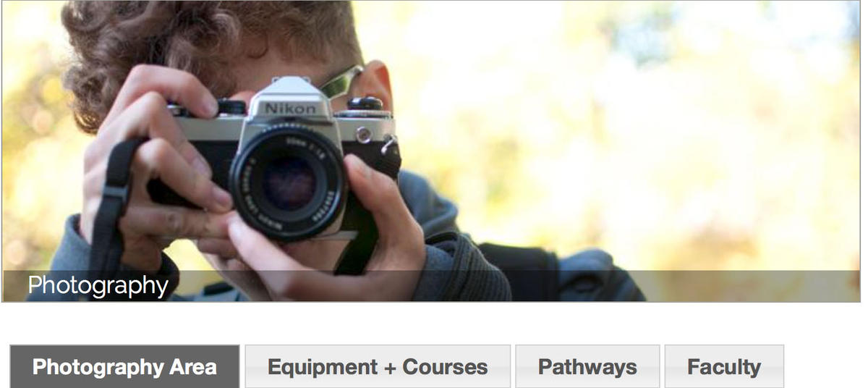The height and width of the screenshot is (388, 868).
Task: Click the Photography caption text on the banner
Action: click(98, 286)
